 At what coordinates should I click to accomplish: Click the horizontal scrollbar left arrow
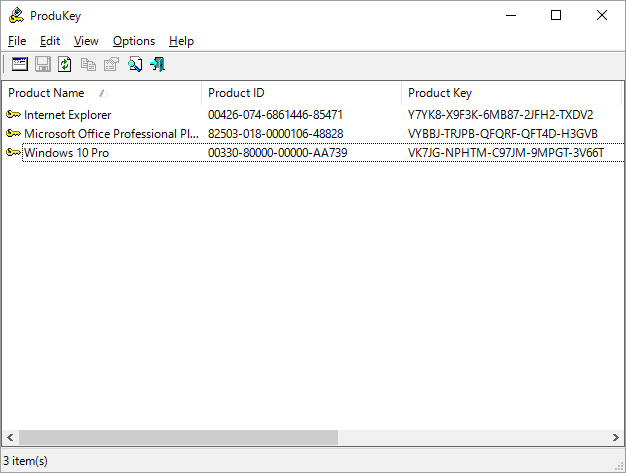pos(11,438)
